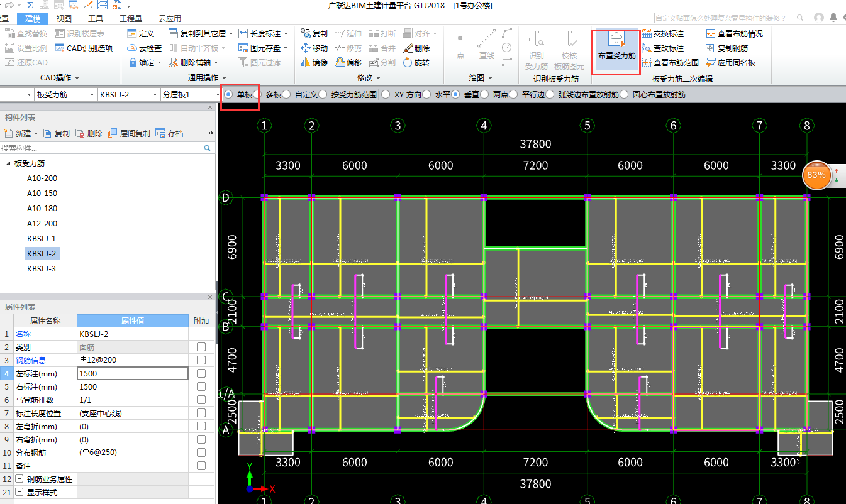Viewport: 846px width, 504px height.
Task: Select the 移动 (Move) tool
Action: [x=314, y=48]
